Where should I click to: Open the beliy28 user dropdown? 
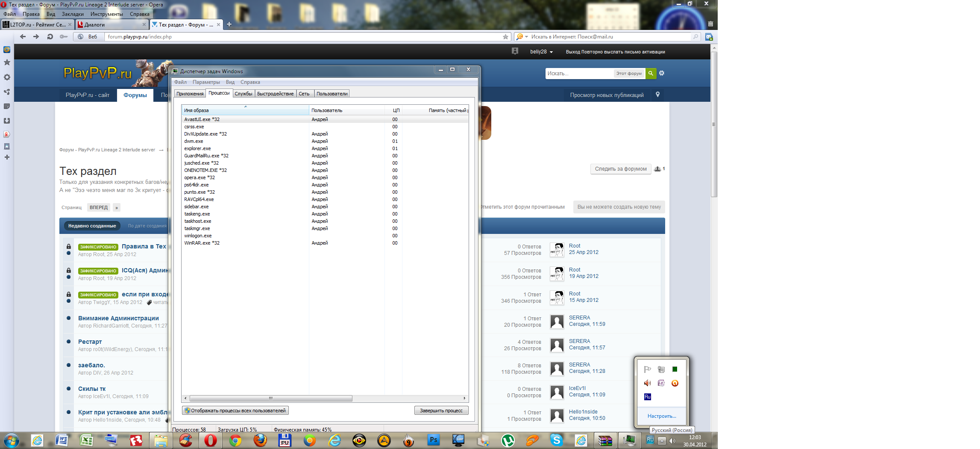point(541,52)
